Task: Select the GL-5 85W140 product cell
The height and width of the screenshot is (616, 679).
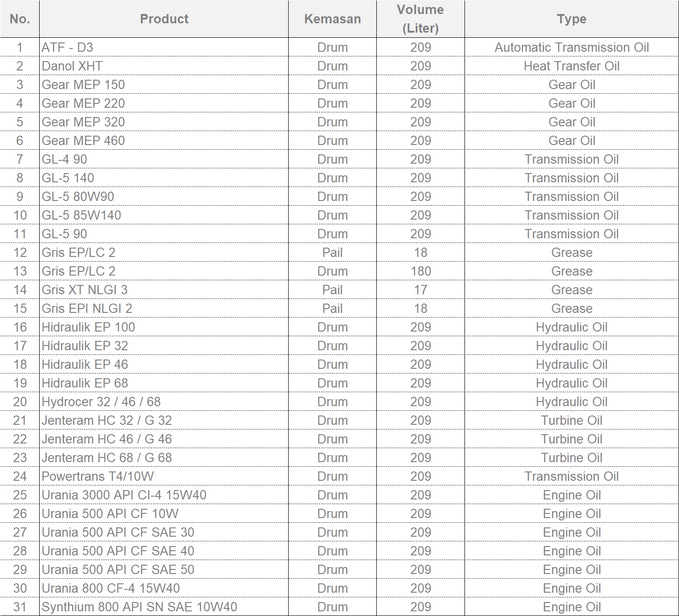Action: (x=81, y=215)
